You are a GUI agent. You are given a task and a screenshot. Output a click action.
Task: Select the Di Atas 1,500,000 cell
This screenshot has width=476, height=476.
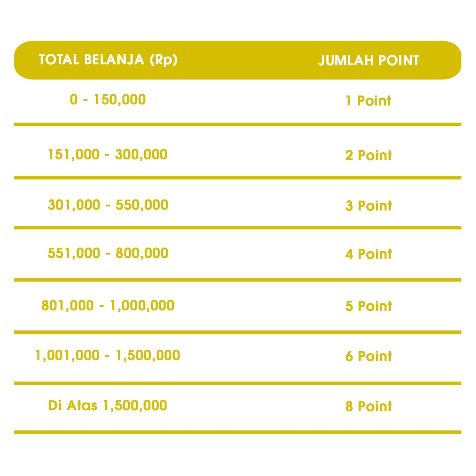108,406
